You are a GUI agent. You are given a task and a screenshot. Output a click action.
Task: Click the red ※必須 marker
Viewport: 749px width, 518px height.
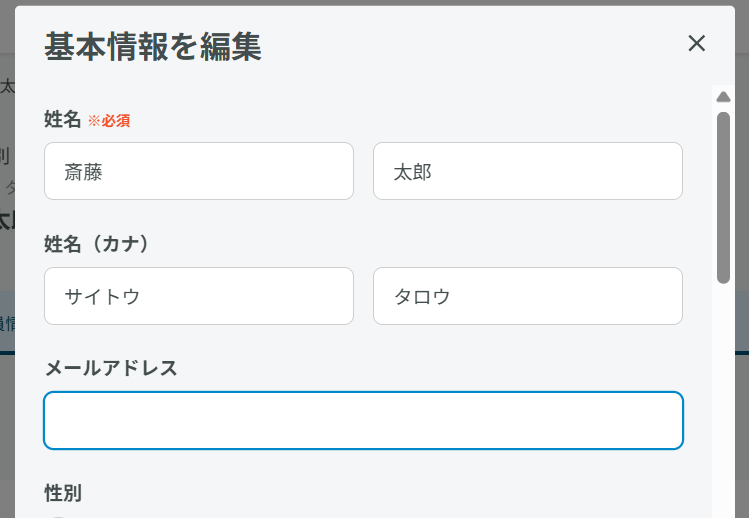[x=109, y=121]
